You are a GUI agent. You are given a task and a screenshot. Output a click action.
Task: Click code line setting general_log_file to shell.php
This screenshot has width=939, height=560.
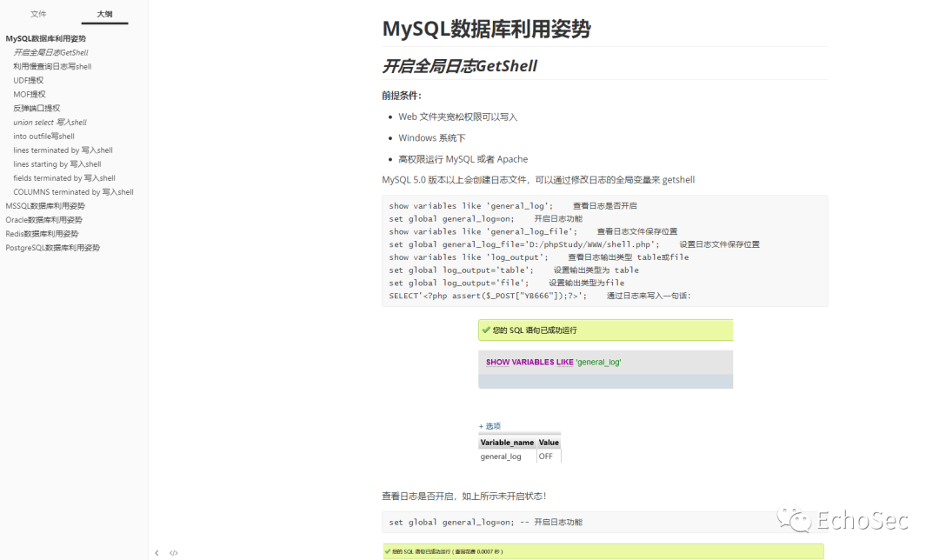coord(574,244)
